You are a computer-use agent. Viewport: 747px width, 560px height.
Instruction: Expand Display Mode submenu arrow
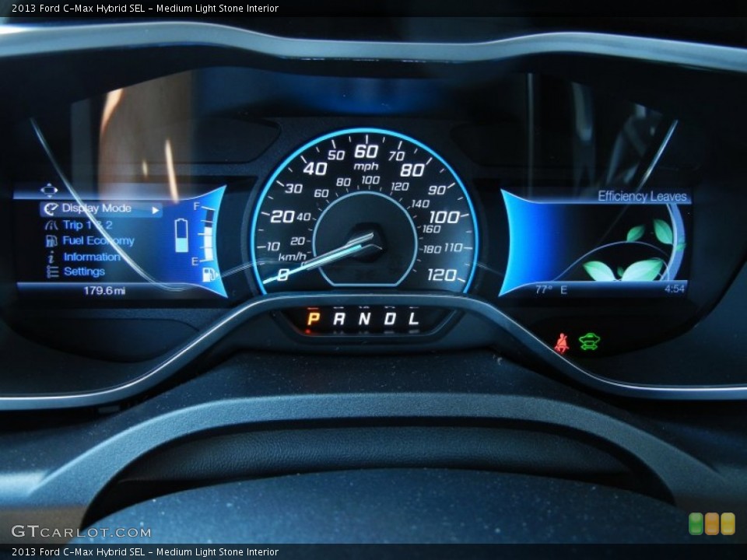coord(156,210)
